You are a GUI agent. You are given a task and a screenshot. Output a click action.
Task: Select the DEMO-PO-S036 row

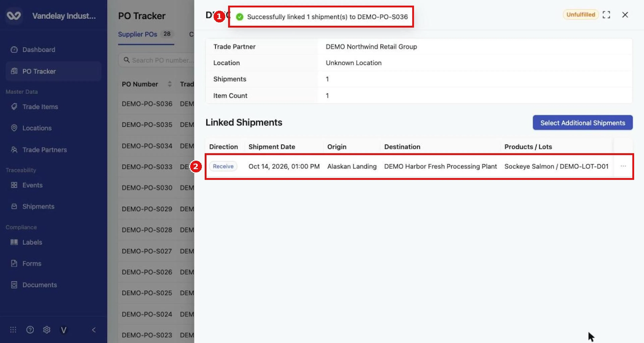pyautogui.click(x=156, y=104)
